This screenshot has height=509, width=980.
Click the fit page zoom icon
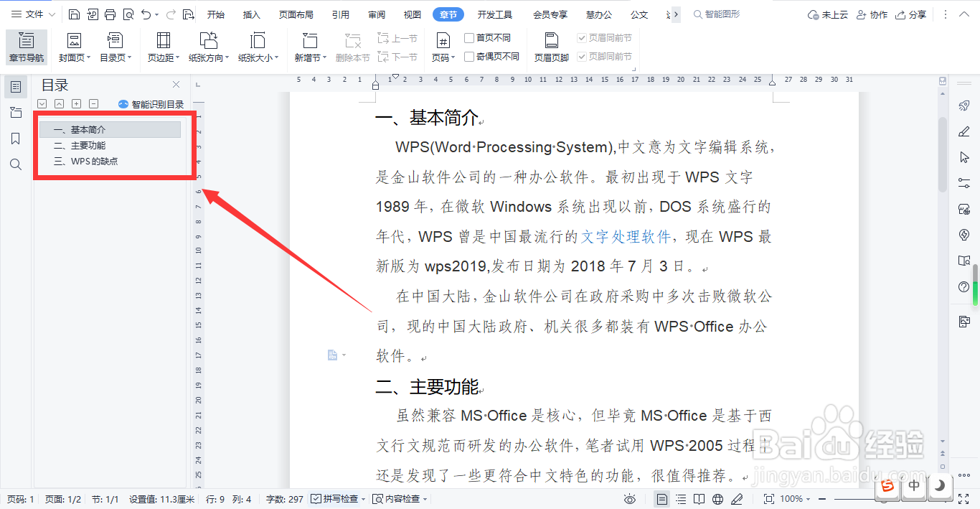[x=768, y=499]
